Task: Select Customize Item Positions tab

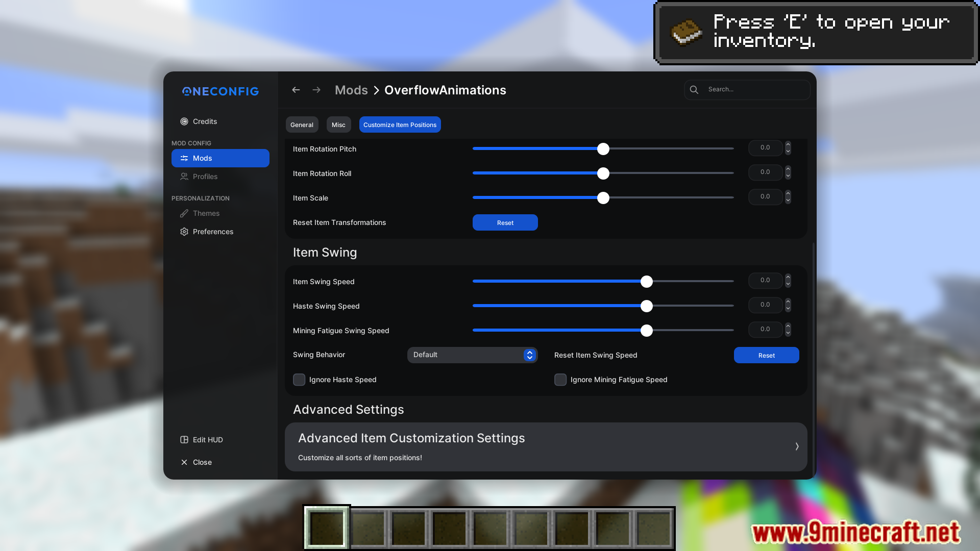Action: point(400,124)
